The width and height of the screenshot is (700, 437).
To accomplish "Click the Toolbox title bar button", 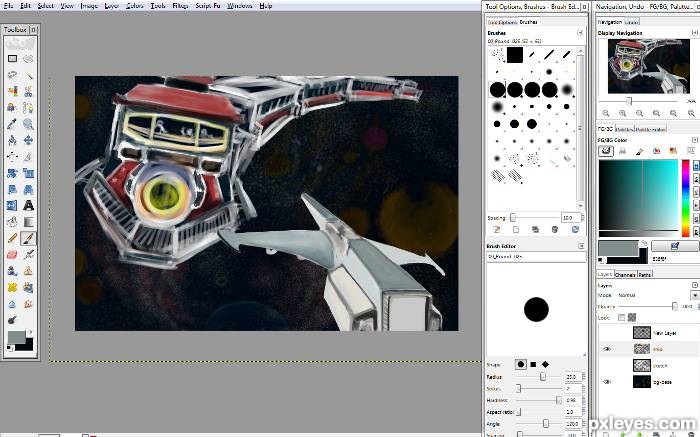I will [x=33, y=29].
